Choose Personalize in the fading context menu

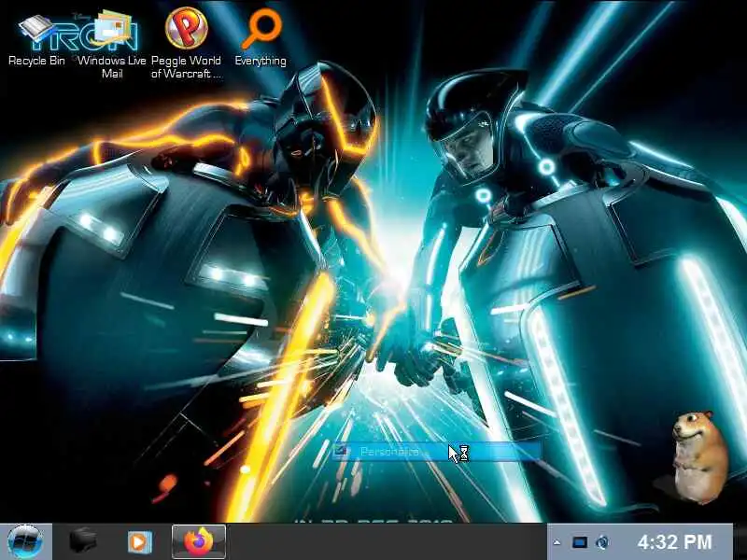[x=436, y=452]
